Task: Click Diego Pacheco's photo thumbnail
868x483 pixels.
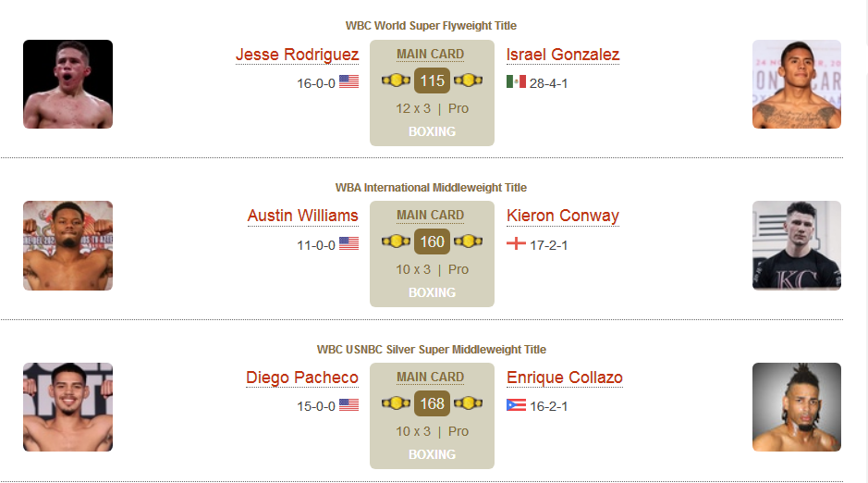Action: [x=67, y=407]
